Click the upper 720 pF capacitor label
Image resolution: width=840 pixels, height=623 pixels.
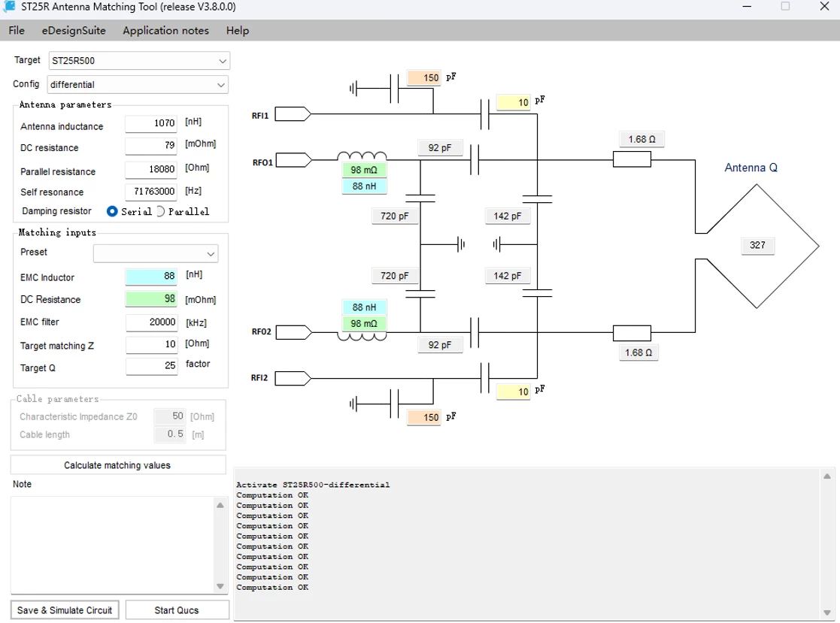[x=395, y=216]
